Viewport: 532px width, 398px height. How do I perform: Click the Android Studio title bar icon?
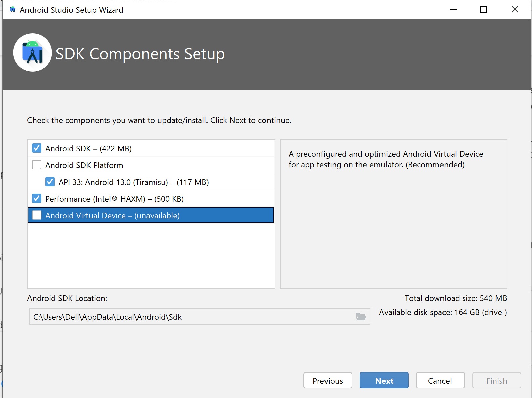pyautogui.click(x=13, y=10)
